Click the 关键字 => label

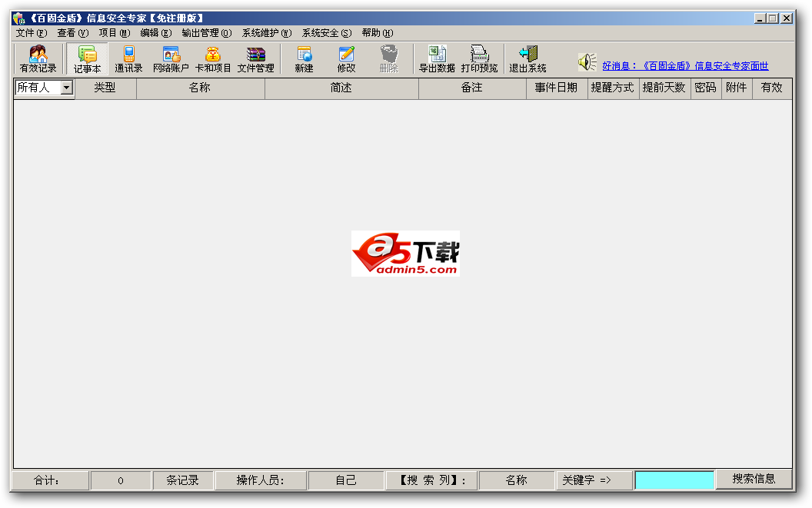click(594, 480)
